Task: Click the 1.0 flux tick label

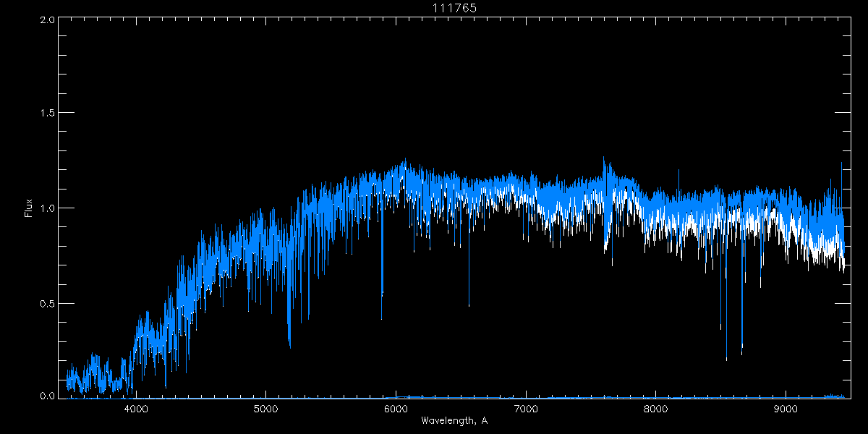Action: click(x=47, y=208)
